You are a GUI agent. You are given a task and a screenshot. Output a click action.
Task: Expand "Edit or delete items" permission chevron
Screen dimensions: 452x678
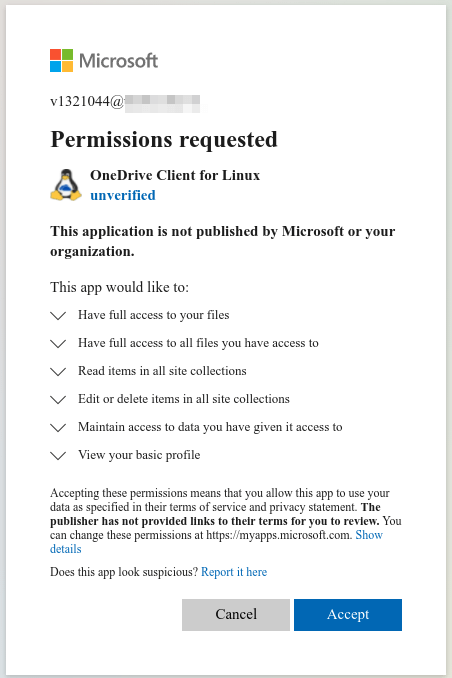tap(58, 400)
